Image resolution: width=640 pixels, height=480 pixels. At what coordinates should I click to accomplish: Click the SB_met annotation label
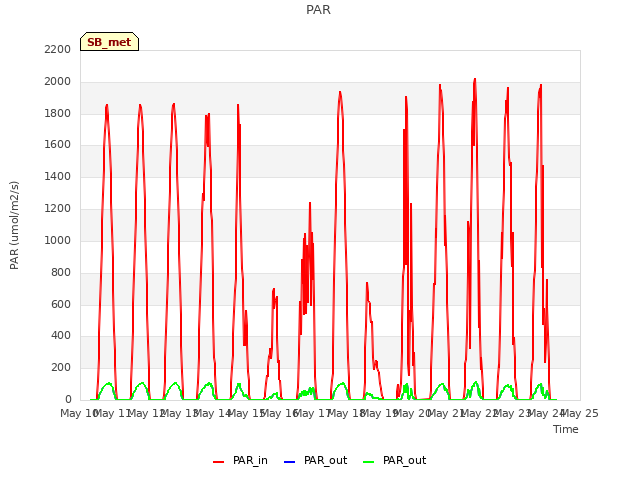click(x=109, y=42)
